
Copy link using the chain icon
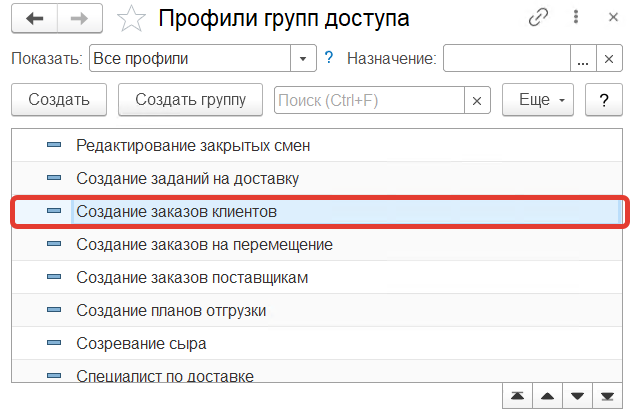[540, 18]
